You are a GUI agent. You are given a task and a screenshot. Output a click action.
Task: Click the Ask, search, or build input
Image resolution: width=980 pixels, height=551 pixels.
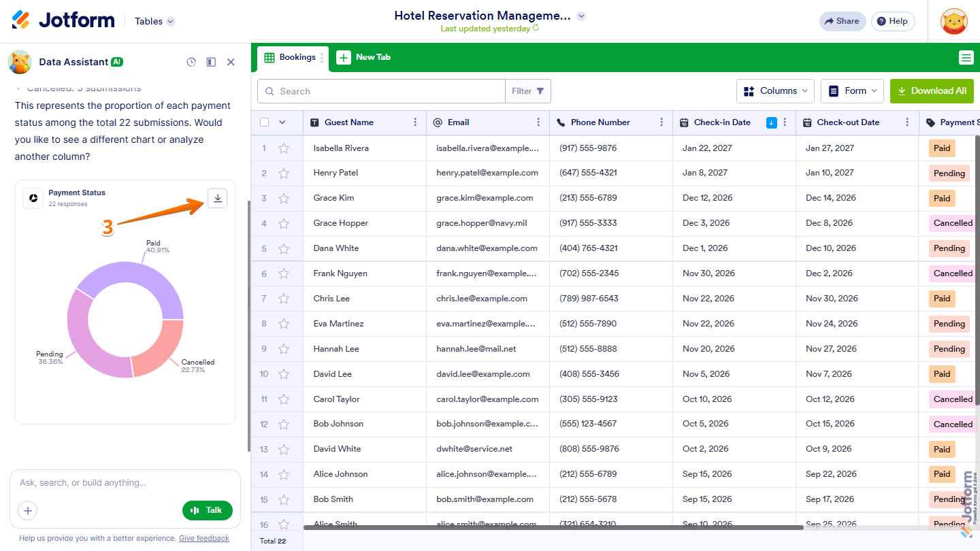point(125,483)
